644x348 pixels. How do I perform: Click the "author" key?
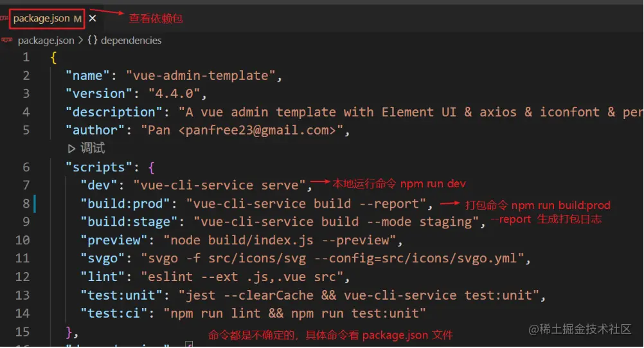(95, 130)
